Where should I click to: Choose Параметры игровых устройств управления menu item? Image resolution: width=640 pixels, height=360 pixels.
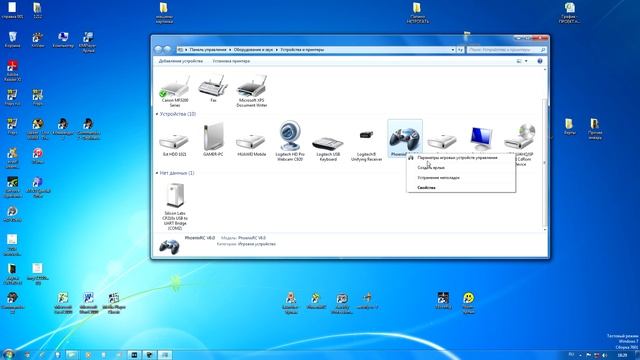[x=461, y=158]
